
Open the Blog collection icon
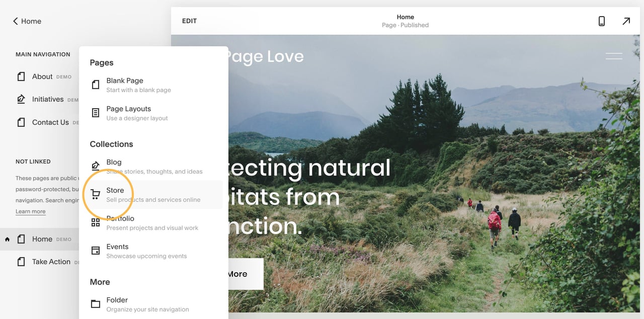pyautogui.click(x=95, y=166)
